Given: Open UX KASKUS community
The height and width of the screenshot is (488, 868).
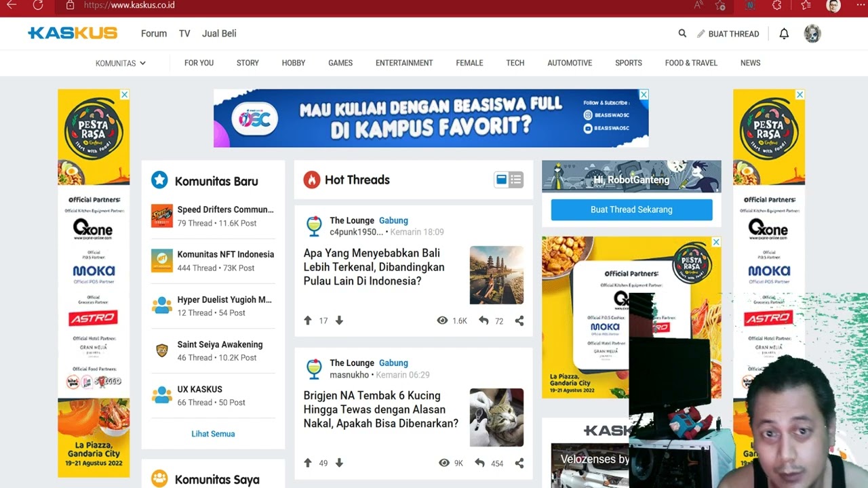Looking at the screenshot, I should (x=200, y=389).
